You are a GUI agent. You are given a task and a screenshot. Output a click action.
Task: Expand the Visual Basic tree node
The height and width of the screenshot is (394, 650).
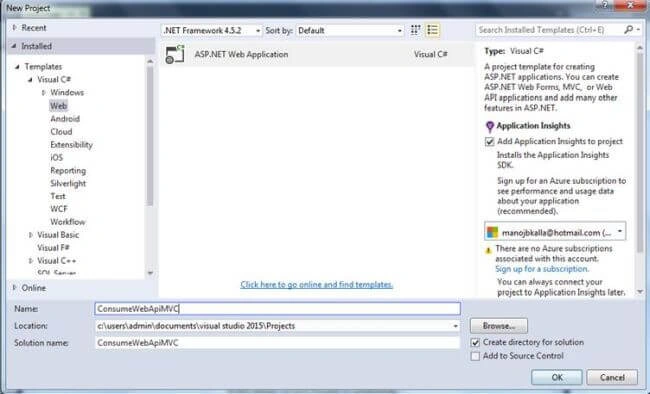(x=31, y=235)
